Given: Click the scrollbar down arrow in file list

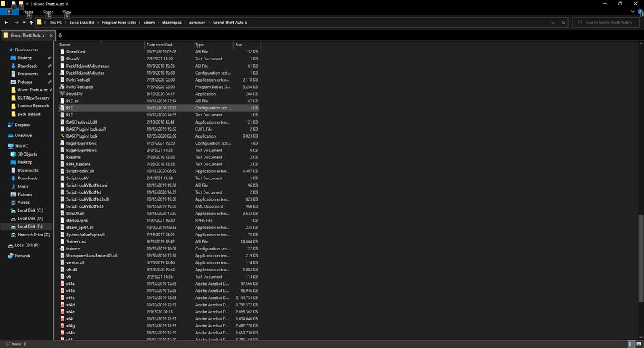Looking at the screenshot, I should [x=641, y=338].
